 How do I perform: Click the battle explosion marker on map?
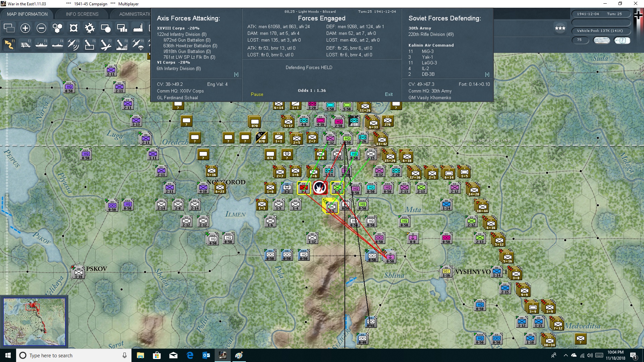320,188
